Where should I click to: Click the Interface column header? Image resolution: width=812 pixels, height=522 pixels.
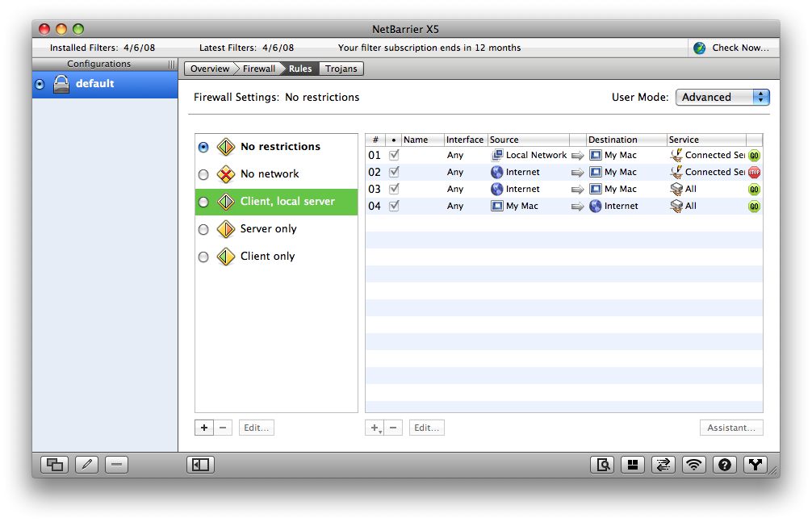point(466,140)
